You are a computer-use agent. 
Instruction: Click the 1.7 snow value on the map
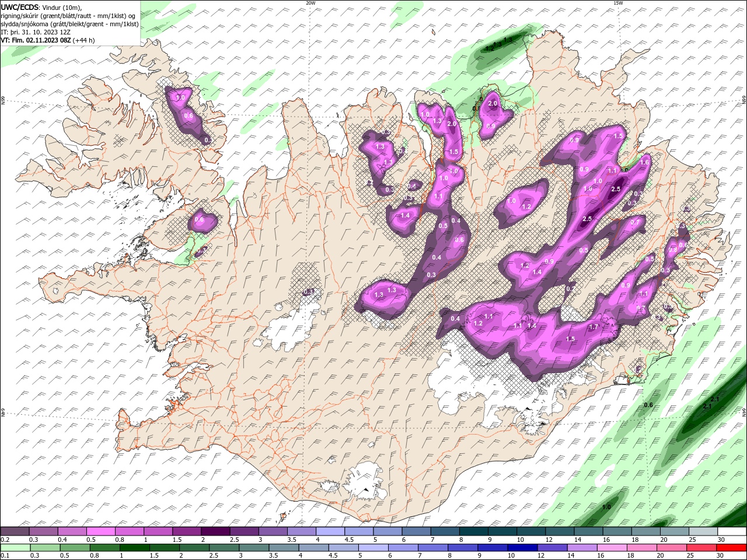pyautogui.click(x=594, y=327)
